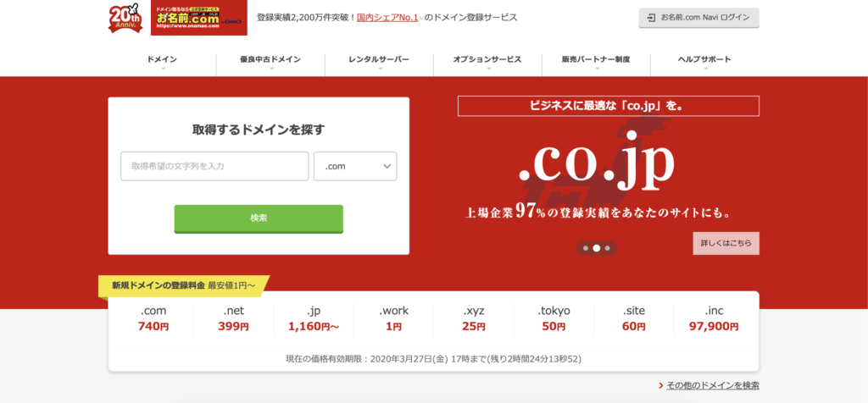This screenshot has height=403, width=868.
Task: Focus the 取得希望の文字列を入力 field
Action: pyautogui.click(x=214, y=166)
